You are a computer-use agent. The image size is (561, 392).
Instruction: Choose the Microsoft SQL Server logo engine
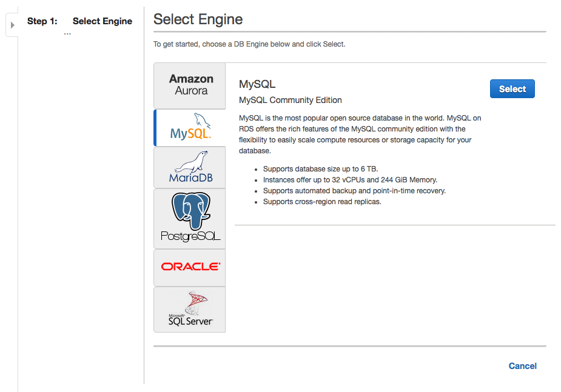190,310
